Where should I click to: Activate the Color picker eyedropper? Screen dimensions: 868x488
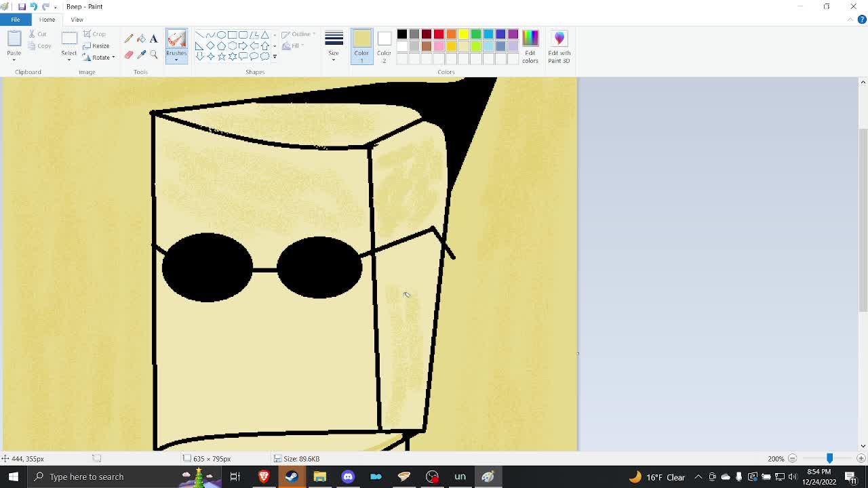coord(141,55)
